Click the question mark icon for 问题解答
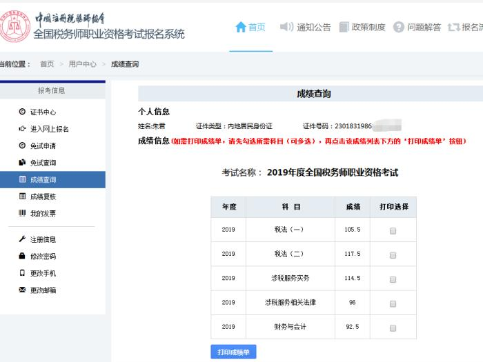This screenshot has width=483, height=362. click(398, 27)
